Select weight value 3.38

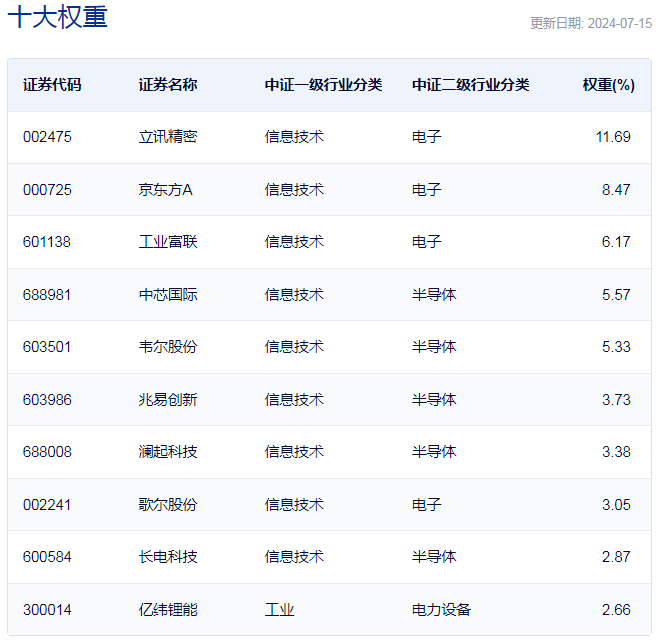[616, 452]
